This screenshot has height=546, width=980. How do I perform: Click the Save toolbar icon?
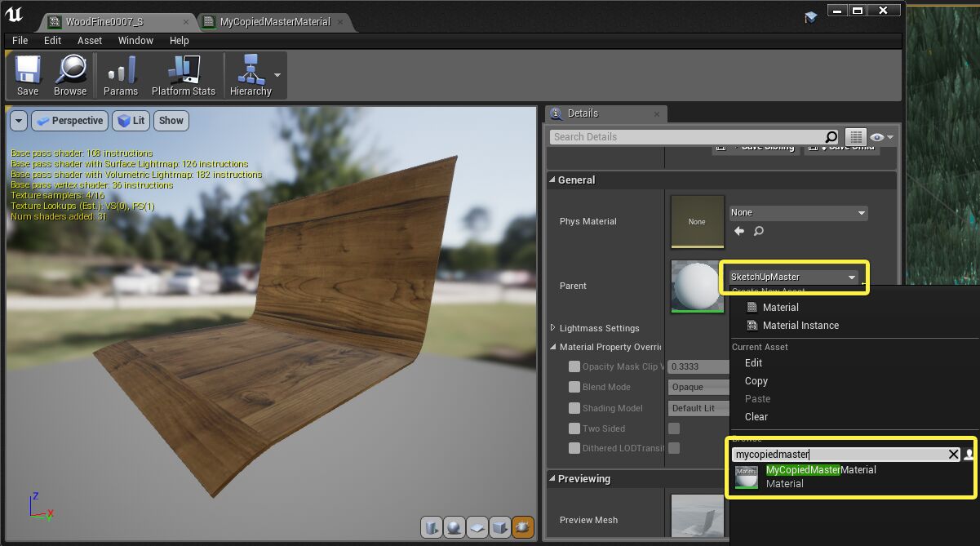pyautogui.click(x=27, y=75)
